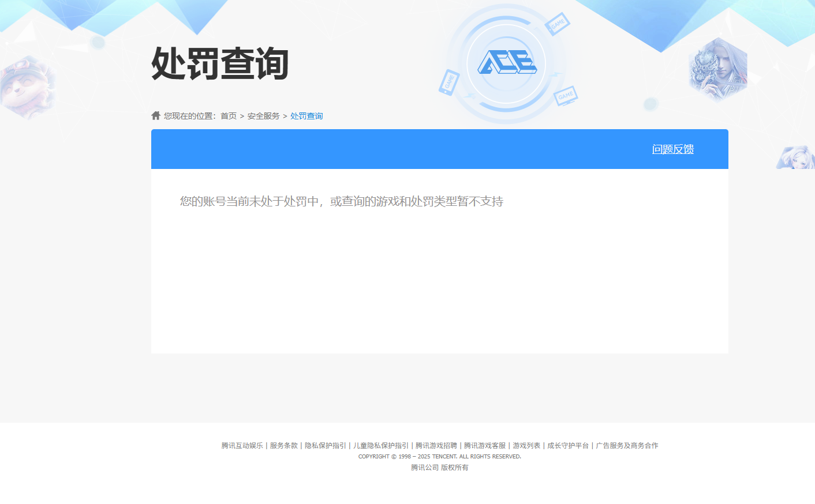Click the character portrait on the right edge
Screen dimensions: 815x504
pos(717,69)
